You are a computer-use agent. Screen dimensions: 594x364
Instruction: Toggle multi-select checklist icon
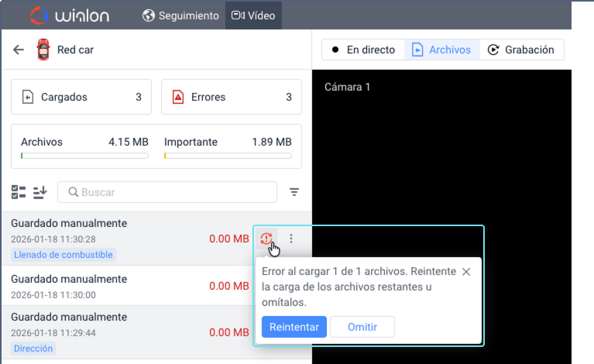click(19, 192)
